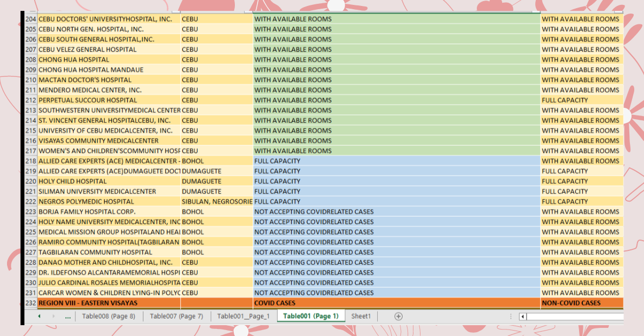The image size is (644, 336).
Task: Open the hidden sheets ellipsis button
Action: point(68,316)
